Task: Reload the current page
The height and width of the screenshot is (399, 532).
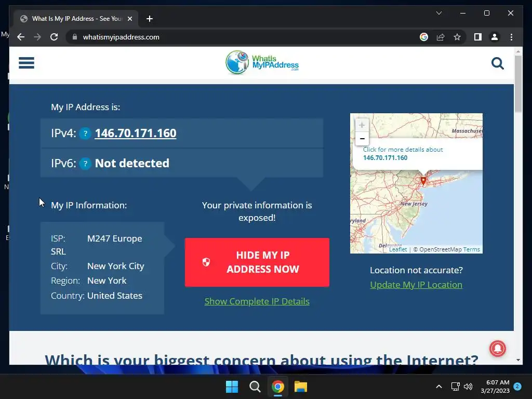Action: (54, 37)
